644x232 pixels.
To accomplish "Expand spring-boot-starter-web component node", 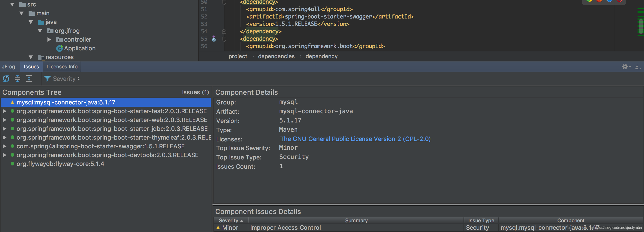I will click(x=5, y=120).
